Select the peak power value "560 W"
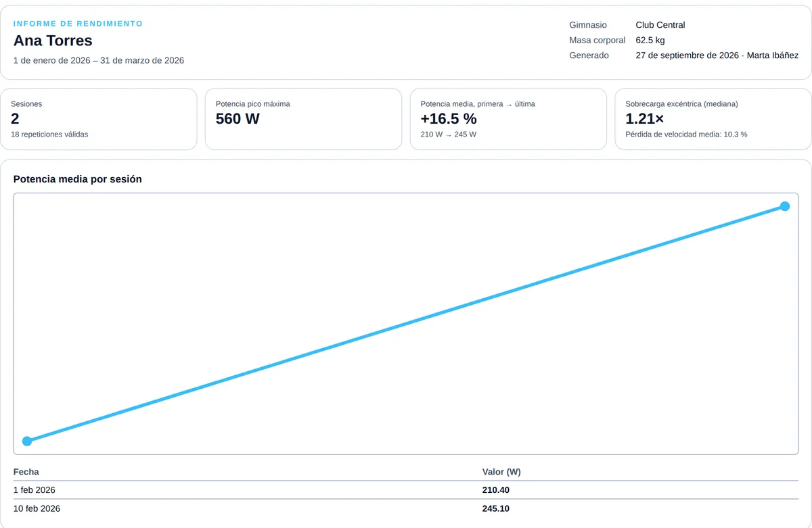 (x=238, y=119)
